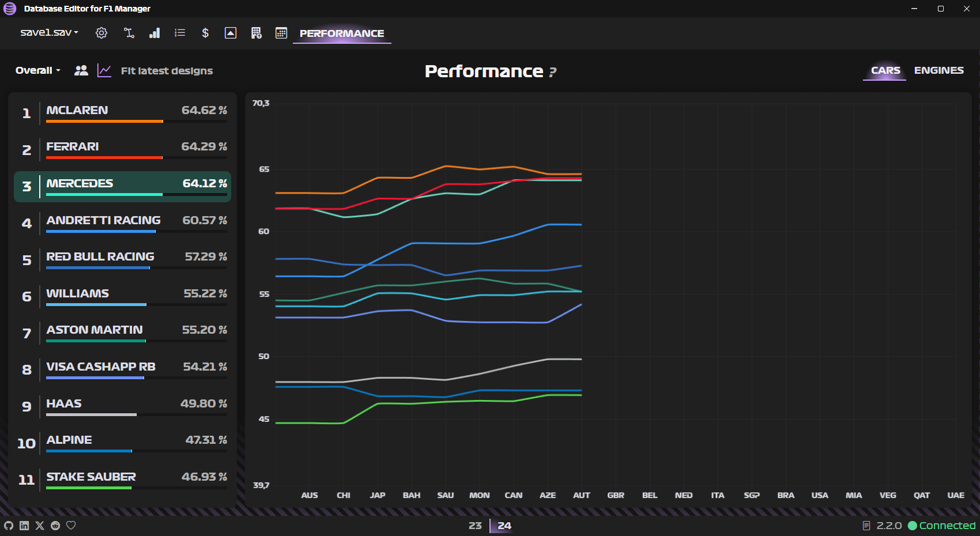
Task: Click the changelog document icon
Action: coord(866,526)
